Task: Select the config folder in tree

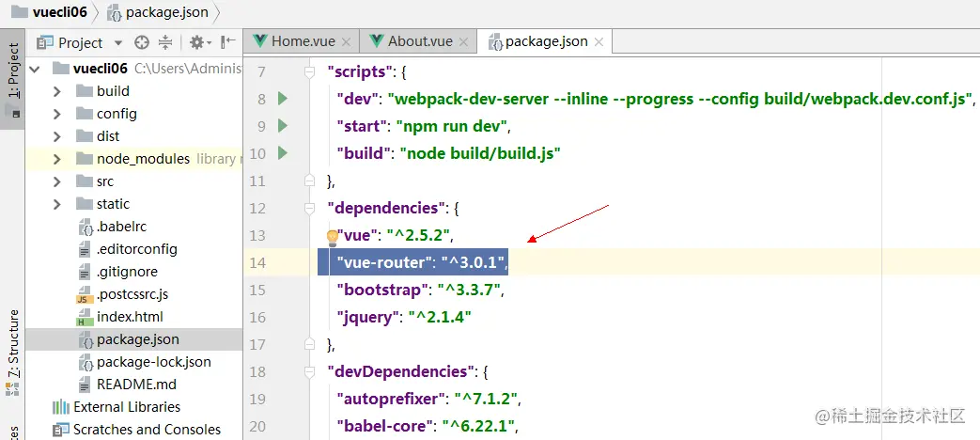Action: [x=117, y=114]
